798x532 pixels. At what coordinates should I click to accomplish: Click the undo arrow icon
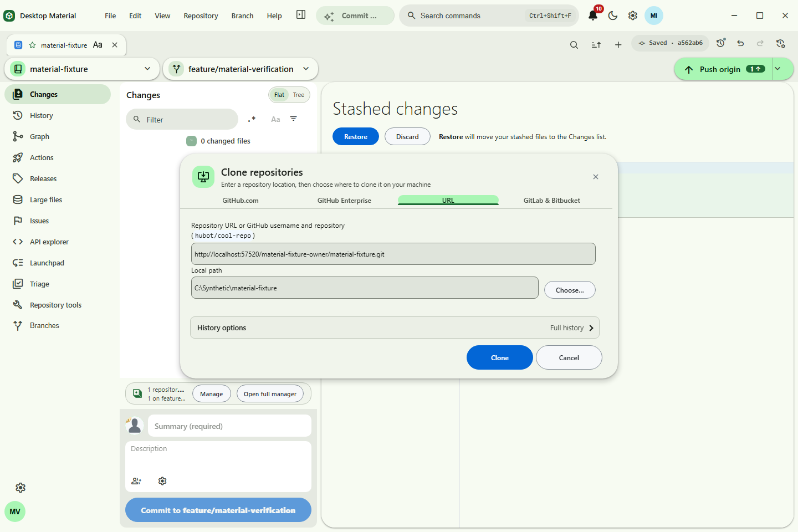click(740, 43)
